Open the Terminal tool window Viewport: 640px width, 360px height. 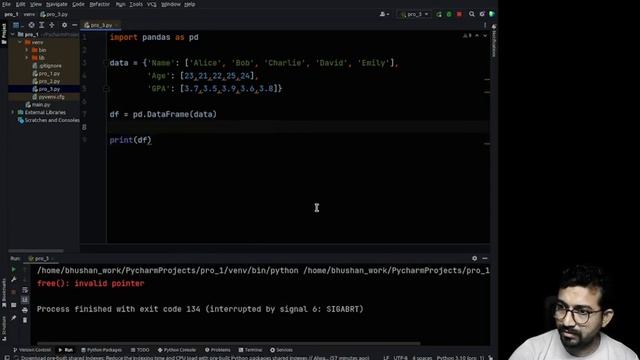coord(250,350)
